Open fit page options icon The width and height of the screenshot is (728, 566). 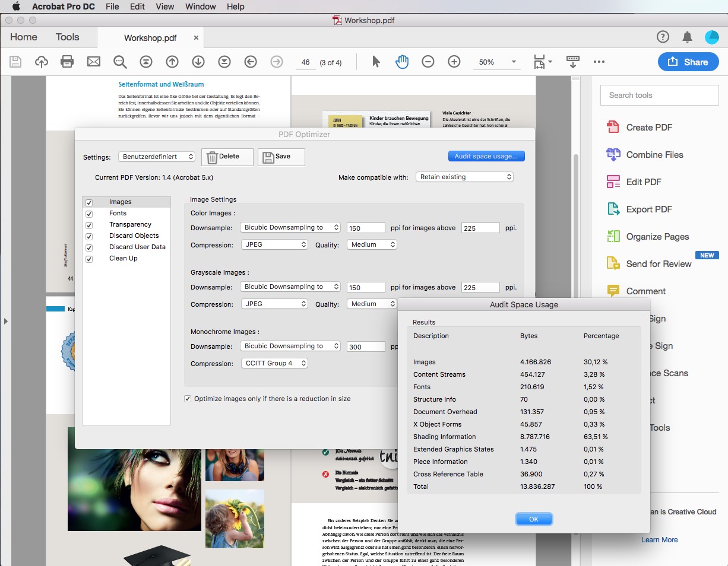[542, 62]
